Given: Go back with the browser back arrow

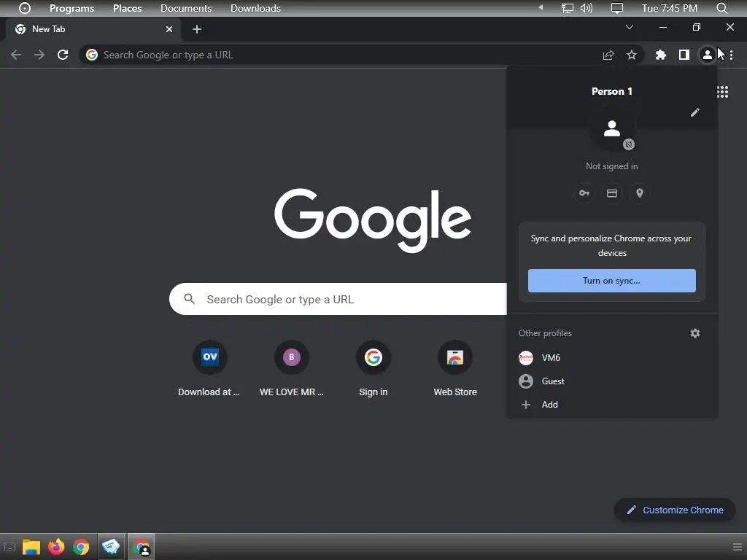Looking at the screenshot, I should [16, 55].
